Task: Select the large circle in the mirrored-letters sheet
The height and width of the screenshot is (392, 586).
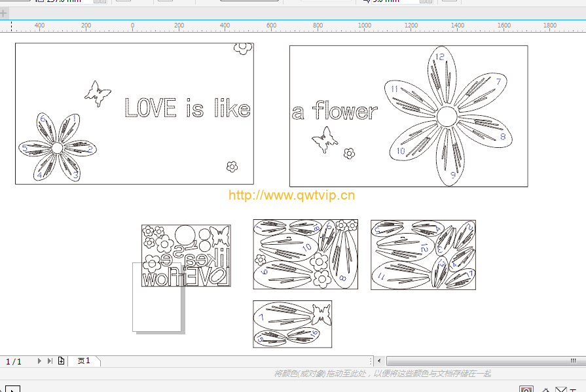Action: coord(185,236)
